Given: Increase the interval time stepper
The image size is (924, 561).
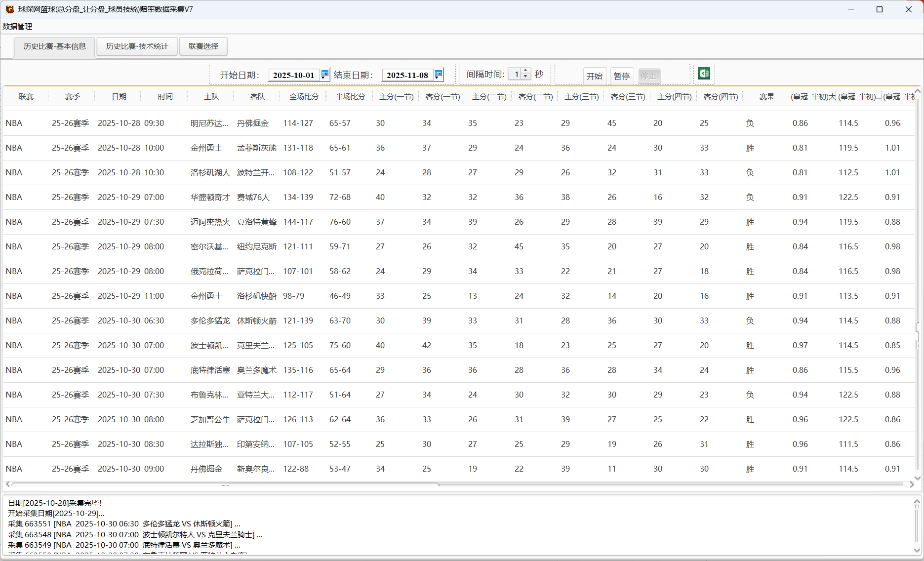Looking at the screenshot, I should pos(525,71).
